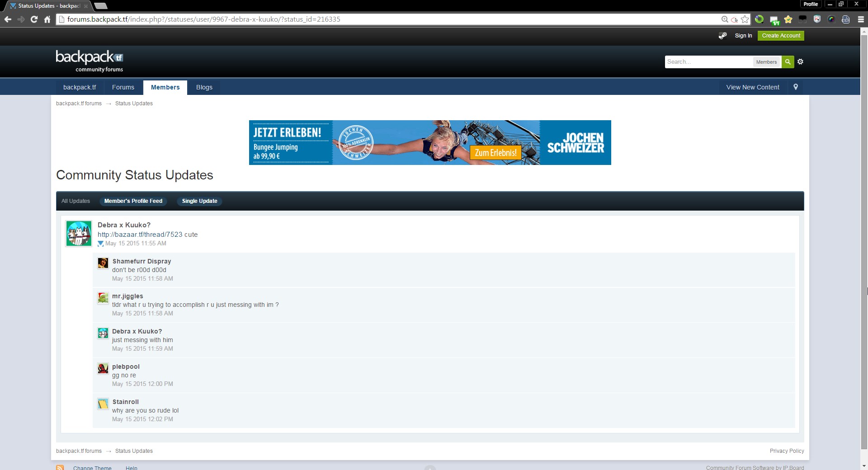
Task: Open the Forums tab
Action: pyautogui.click(x=123, y=87)
